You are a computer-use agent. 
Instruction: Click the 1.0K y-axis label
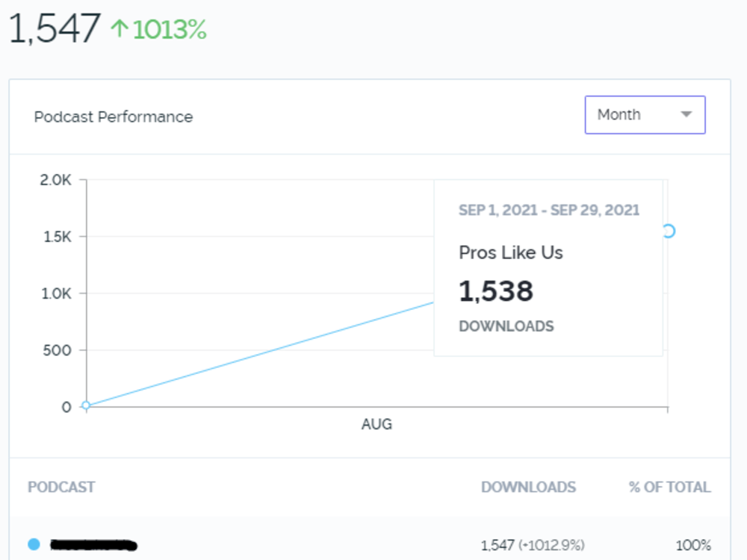[x=56, y=293]
